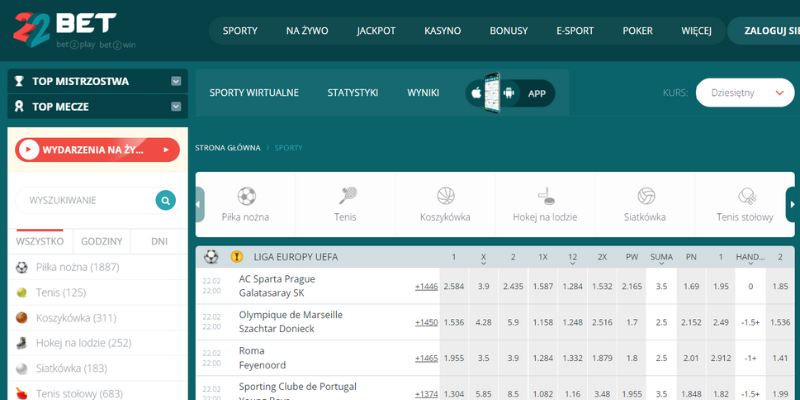Open the Na żywo menu
Image resolution: width=800 pixels, height=400 pixels.
[307, 31]
